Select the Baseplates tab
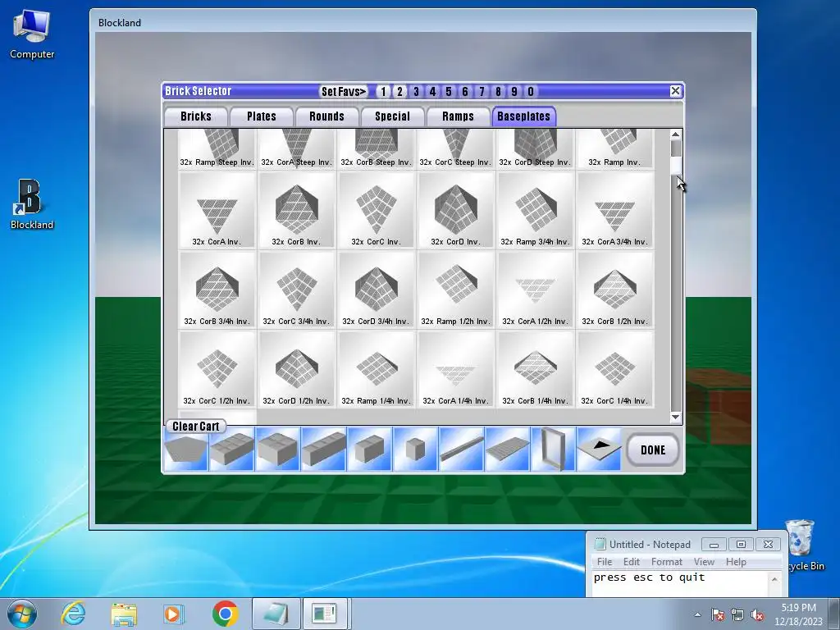This screenshot has width=840, height=630. click(524, 116)
